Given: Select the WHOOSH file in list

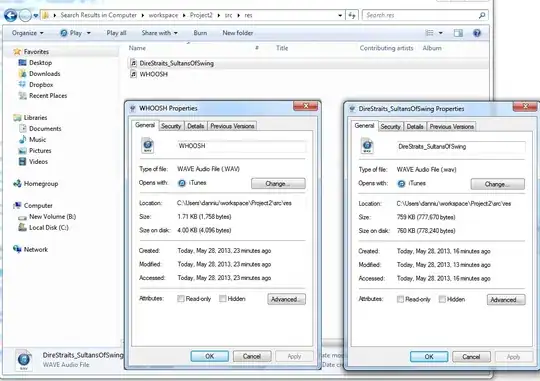Looking at the screenshot, I should point(154,74).
